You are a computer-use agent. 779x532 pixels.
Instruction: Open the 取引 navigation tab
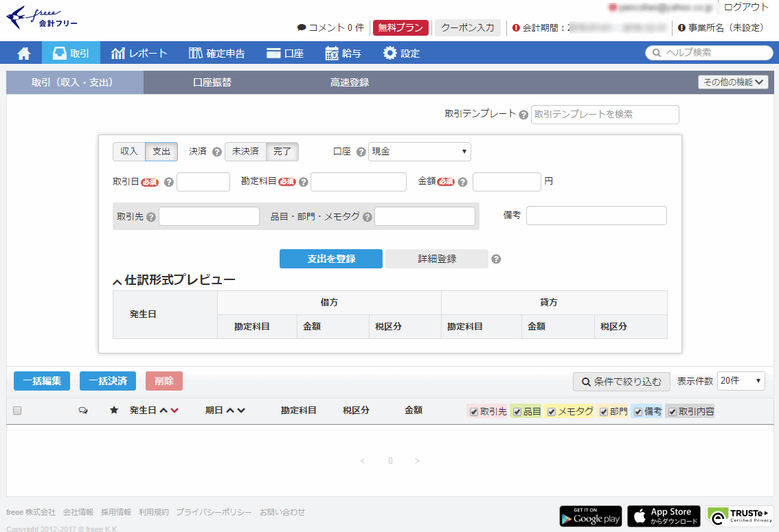point(71,53)
